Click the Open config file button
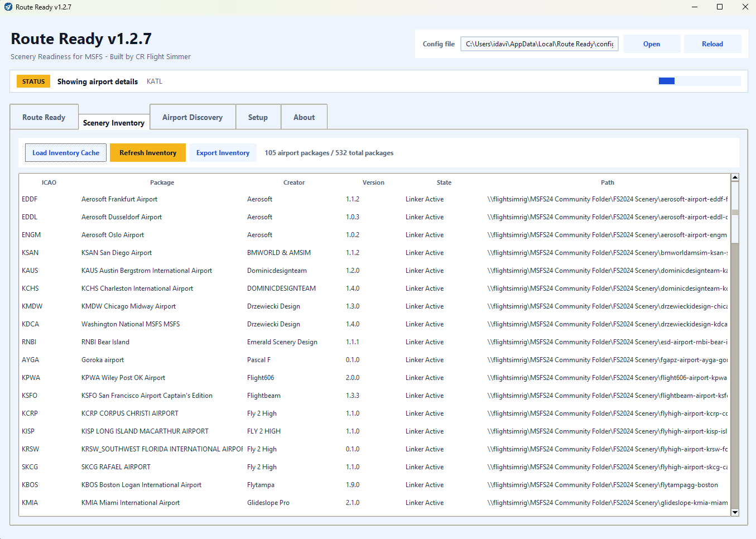 click(652, 44)
